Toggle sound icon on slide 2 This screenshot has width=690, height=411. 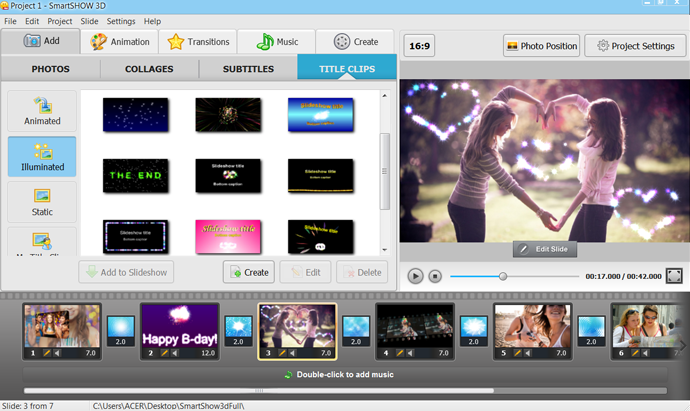(175, 353)
